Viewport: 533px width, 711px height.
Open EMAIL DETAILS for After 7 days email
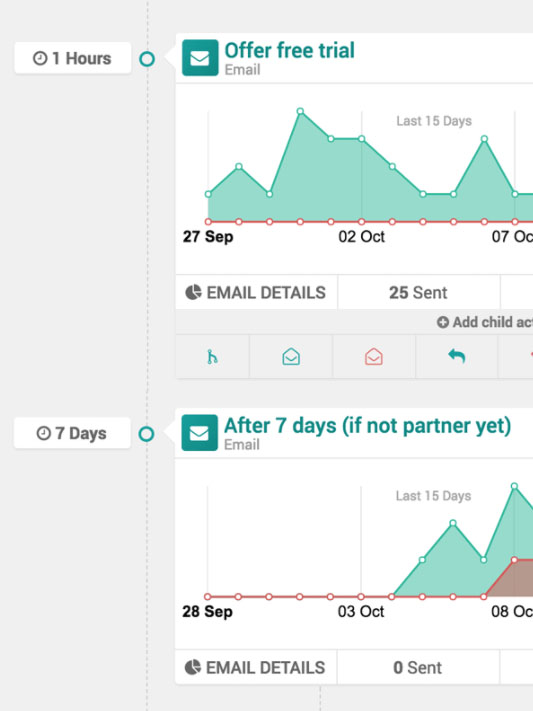pos(256,667)
